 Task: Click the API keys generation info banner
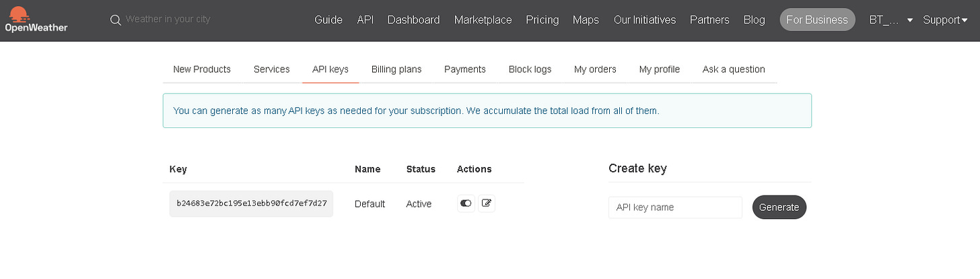(x=487, y=111)
